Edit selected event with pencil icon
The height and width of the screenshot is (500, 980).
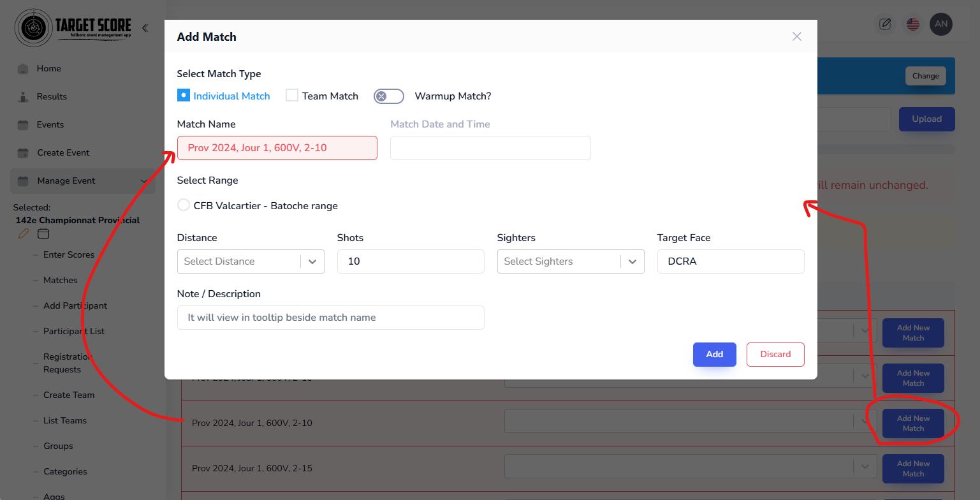coord(24,234)
